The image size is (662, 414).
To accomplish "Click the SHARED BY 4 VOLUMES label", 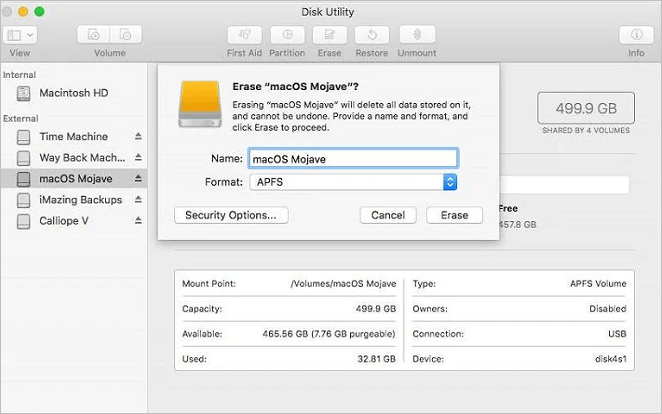I will [586, 130].
